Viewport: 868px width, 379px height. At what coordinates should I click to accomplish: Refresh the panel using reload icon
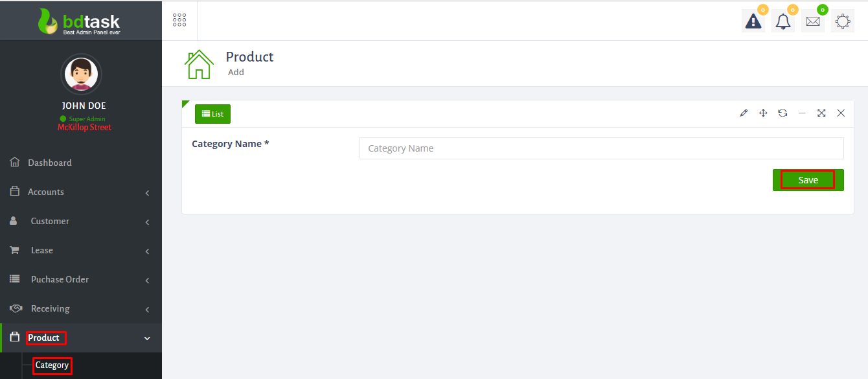pyautogui.click(x=782, y=113)
